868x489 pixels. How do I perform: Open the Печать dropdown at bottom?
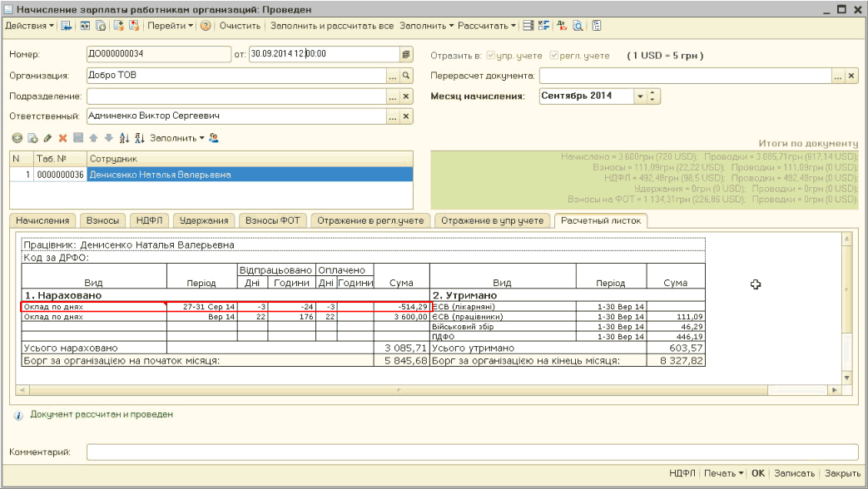723,473
